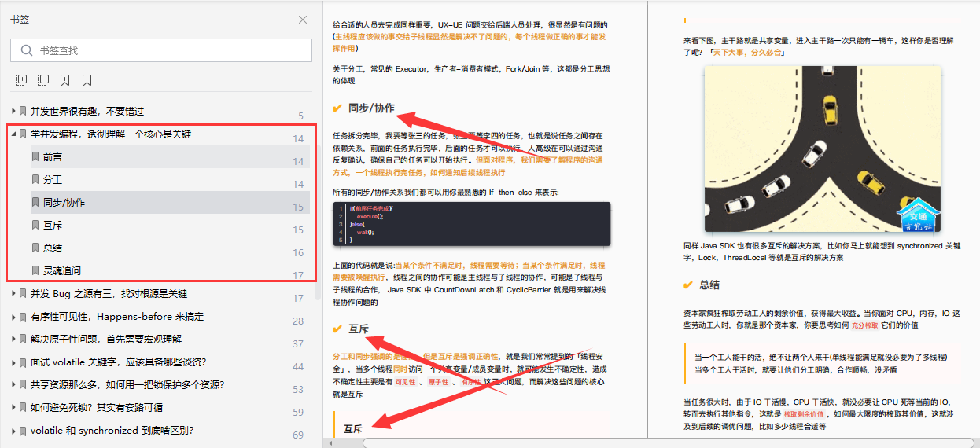Open bookmark volatile 和 synchronized 到底啥区别?
The image size is (980, 448).
click(x=112, y=431)
